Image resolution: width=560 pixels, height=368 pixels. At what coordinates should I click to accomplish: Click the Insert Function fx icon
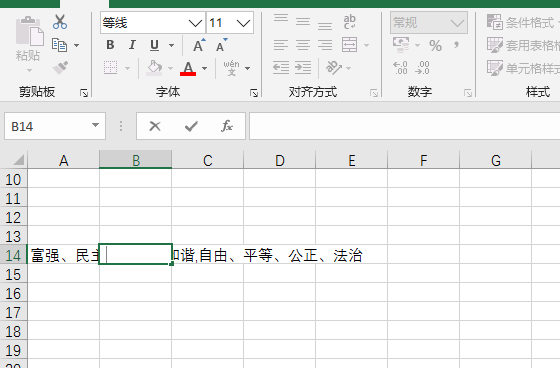227,126
